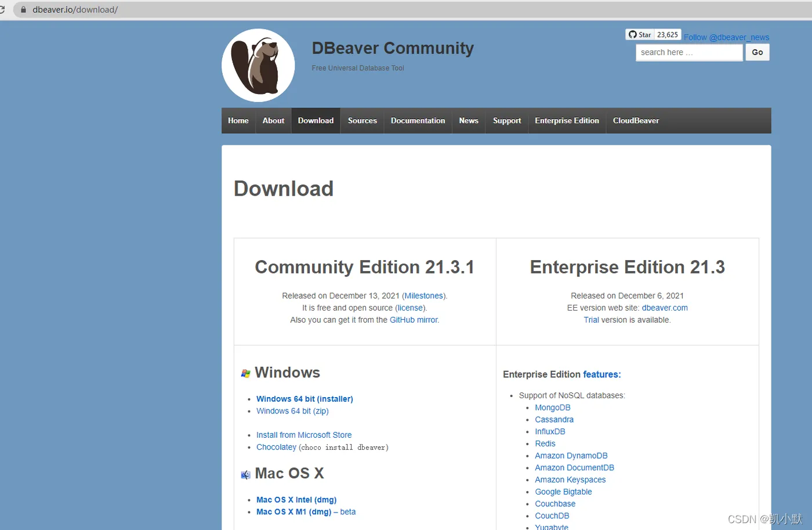
Task: Click the 'Enterprise Edition 21.3' heading
Action: click(628, 267)
